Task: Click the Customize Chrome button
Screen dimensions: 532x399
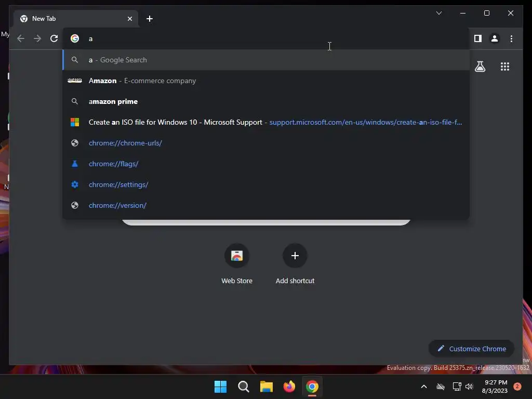Action: tap(472, 349)
